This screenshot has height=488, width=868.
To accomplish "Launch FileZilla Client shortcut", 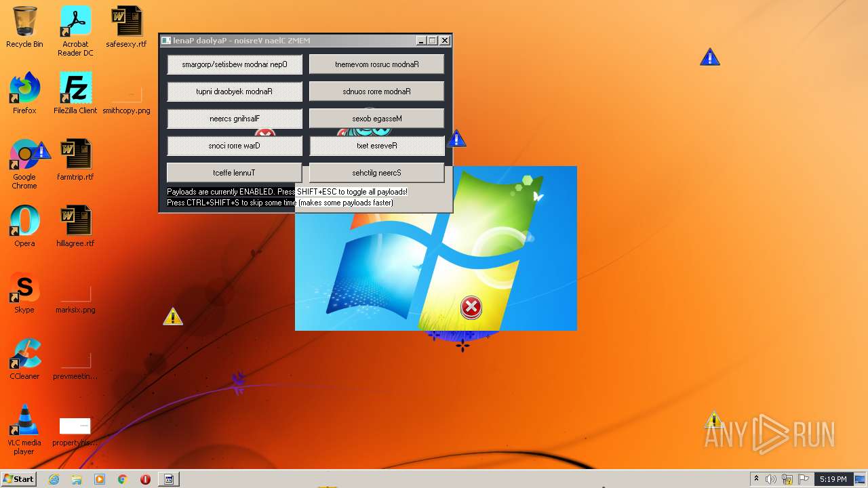I will click(75, 93).
